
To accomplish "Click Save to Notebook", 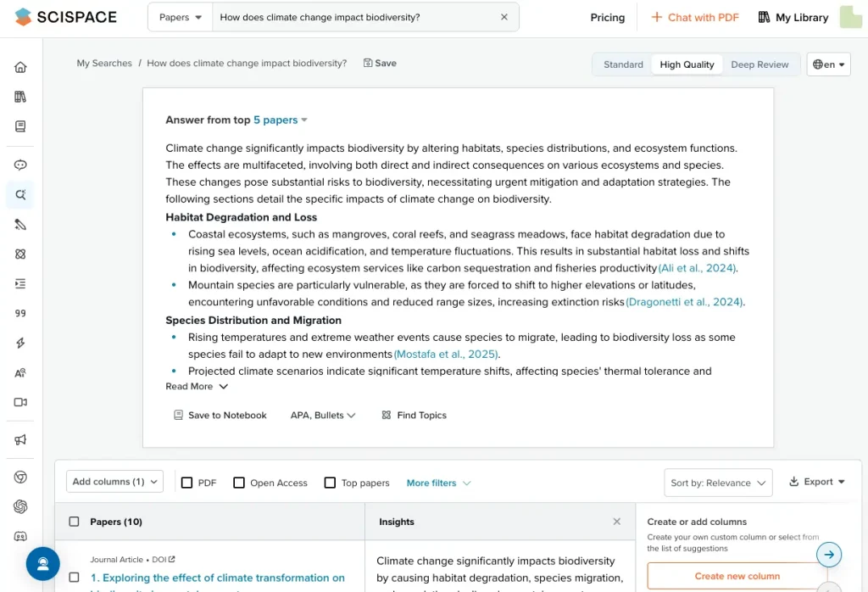I will click(220, 416).
